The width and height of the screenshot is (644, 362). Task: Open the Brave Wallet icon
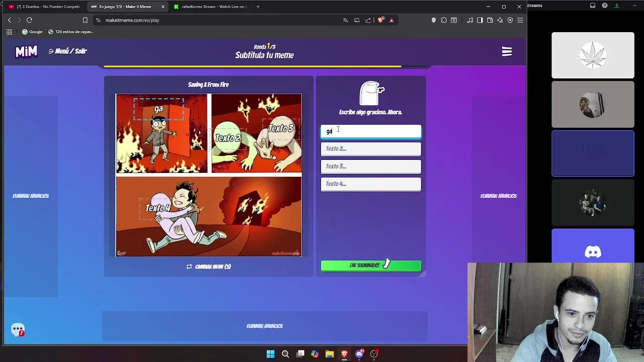point(490,20)
